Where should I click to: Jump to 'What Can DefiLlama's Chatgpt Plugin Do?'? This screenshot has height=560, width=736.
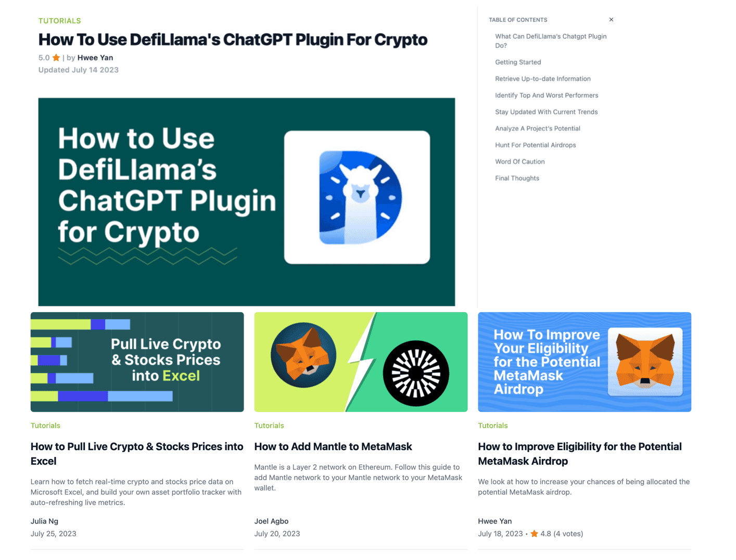tap(551, 41)
